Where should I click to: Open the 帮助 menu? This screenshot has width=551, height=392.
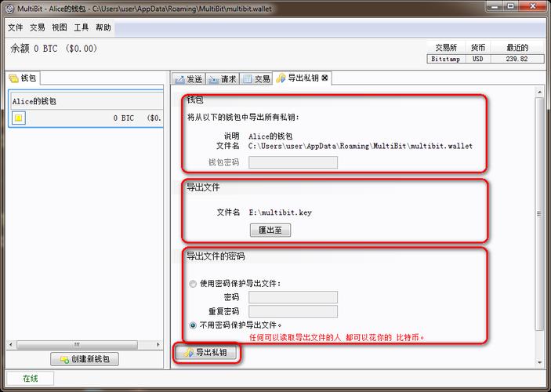[103, 27]
